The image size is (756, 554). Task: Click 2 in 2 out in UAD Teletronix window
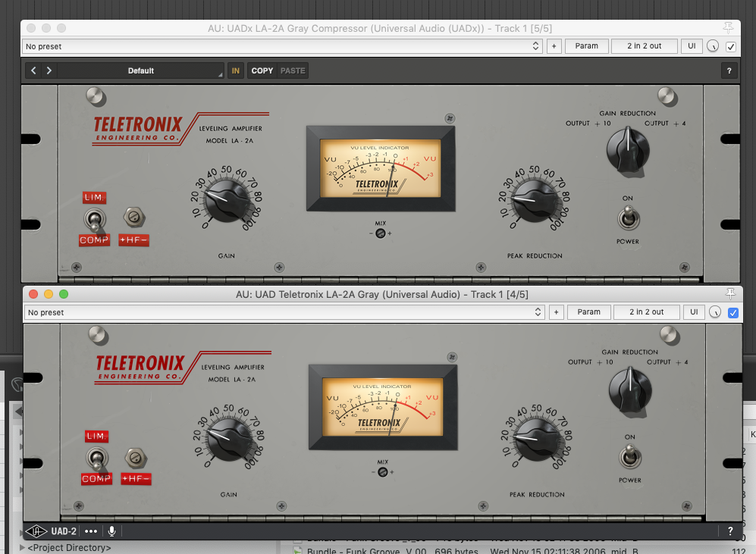point(647,312)
